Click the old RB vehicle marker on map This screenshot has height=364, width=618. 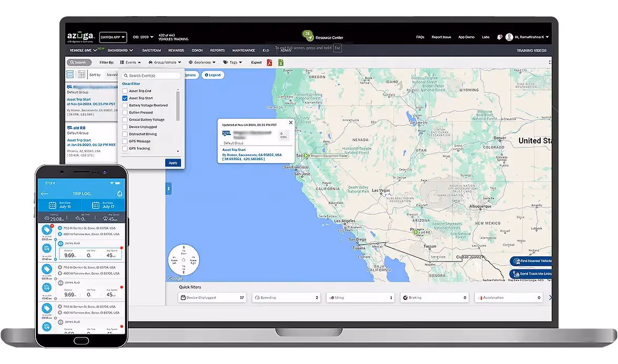(416, 232)
